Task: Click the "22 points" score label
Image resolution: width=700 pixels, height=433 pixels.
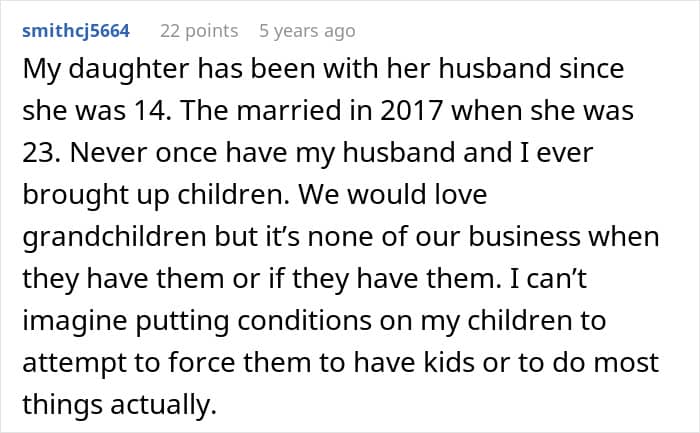Action: [x=199, y=31]
